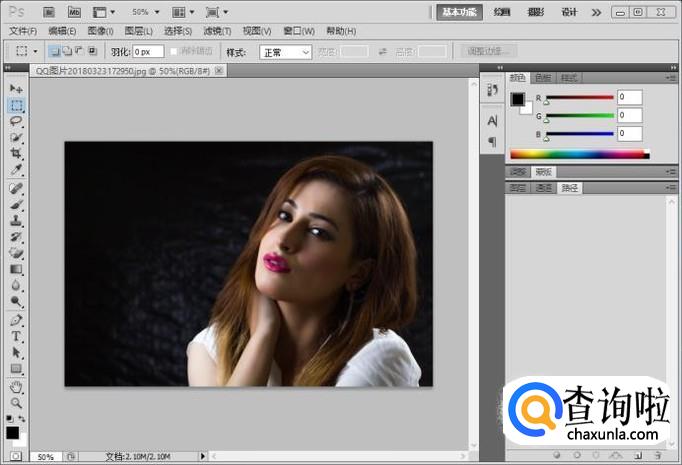The height and width of the screenshot is (465, 682).
Task: Select the Hand tool
Action: pos(16,386)
